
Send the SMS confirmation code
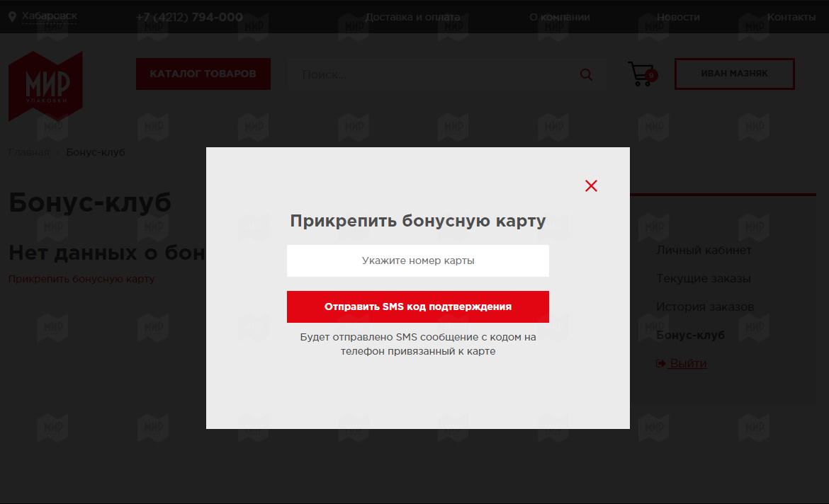click(x=417, y=307)
